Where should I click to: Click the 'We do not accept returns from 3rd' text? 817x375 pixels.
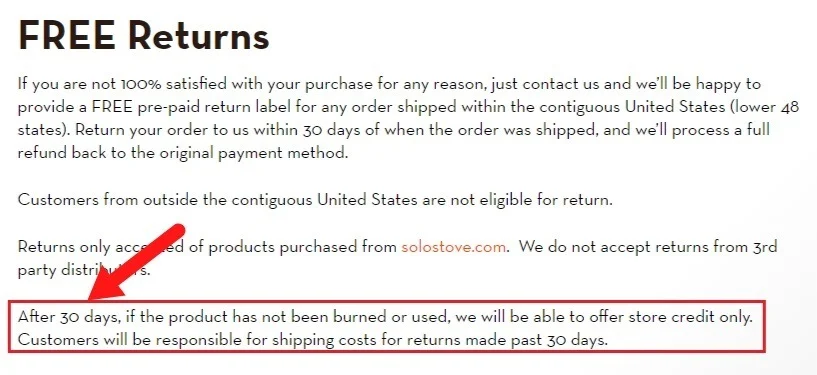click(x=648, y=246)
